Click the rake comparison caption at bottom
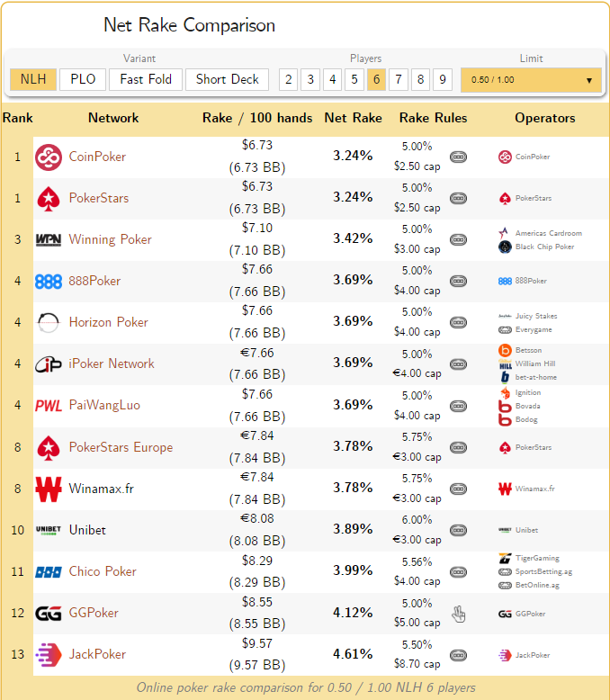 coord(306,687)
